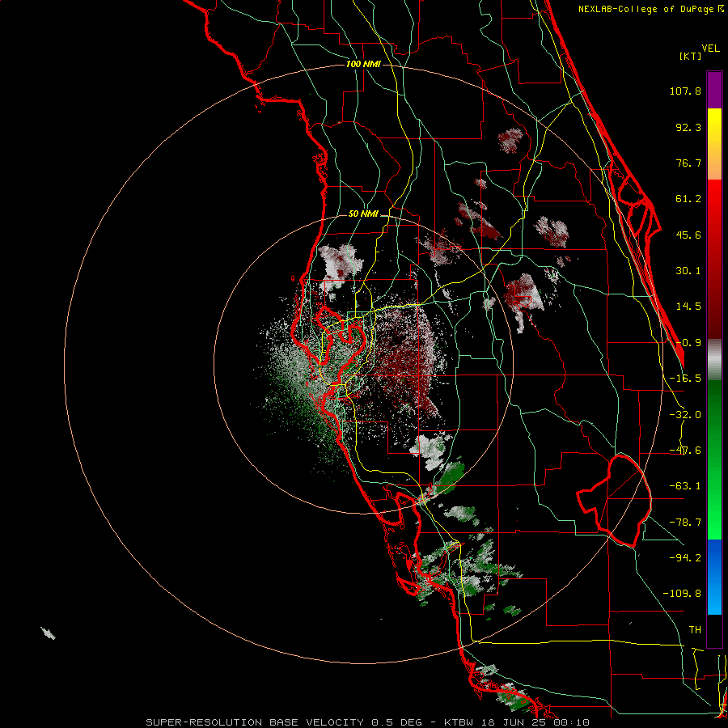Image resolution: width=728 pixels, height=728 pixels.
Task: Click the -0.9 scale value
Action: (688, 343)
